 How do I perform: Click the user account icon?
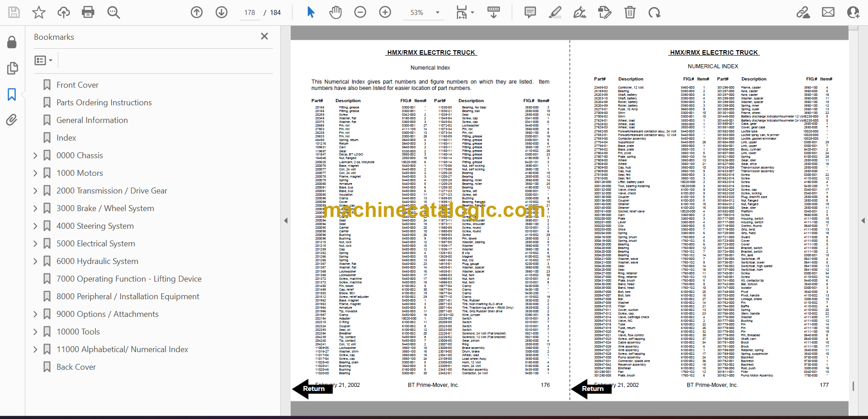pos(853,12)
